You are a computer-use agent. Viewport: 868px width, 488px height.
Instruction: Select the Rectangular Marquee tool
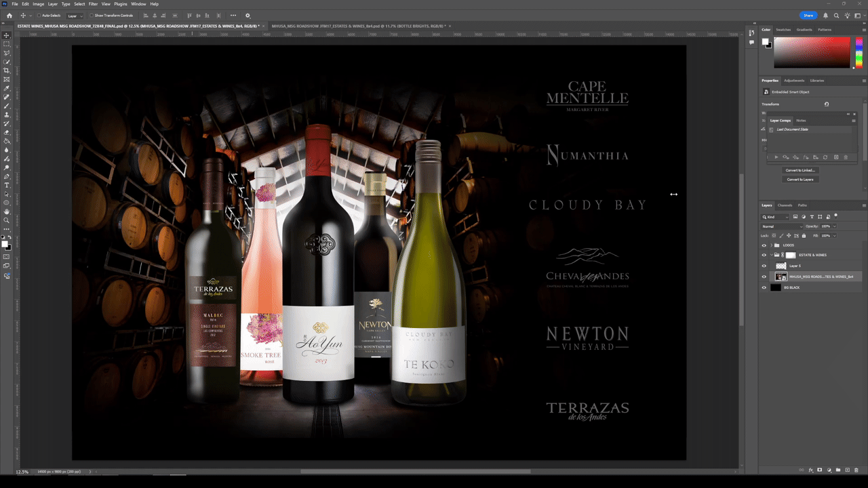click(7, 44)
